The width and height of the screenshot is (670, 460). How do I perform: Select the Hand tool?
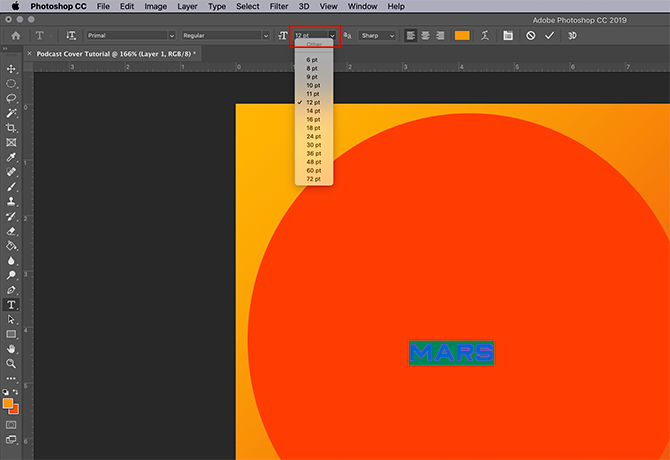coord(12,348)
